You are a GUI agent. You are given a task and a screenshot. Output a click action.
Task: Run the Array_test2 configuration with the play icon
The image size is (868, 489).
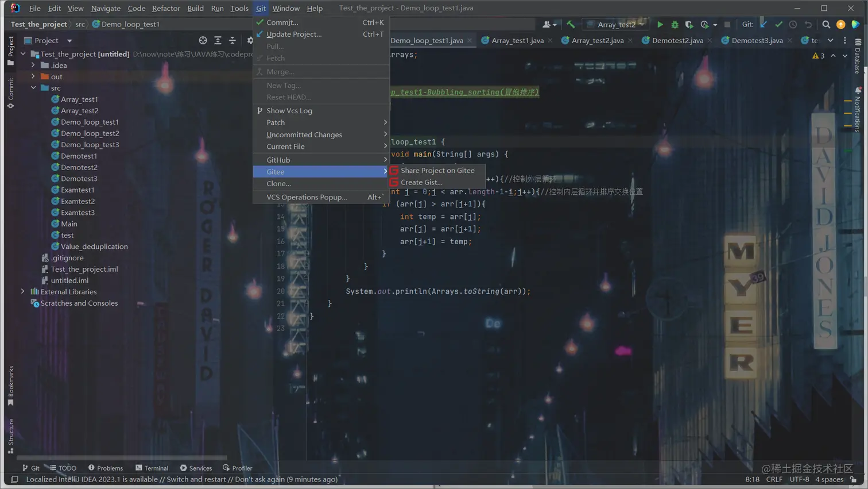tap(660, 25)
